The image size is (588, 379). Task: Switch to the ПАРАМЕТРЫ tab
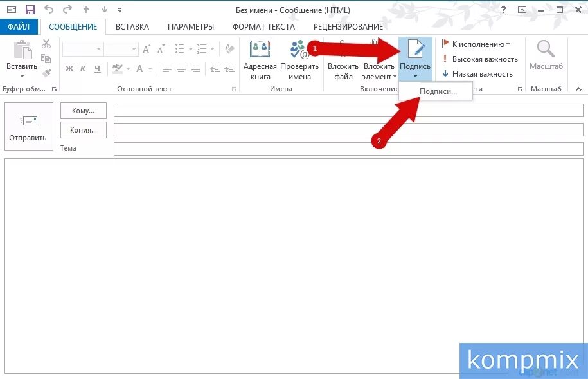tap(190, 26)
